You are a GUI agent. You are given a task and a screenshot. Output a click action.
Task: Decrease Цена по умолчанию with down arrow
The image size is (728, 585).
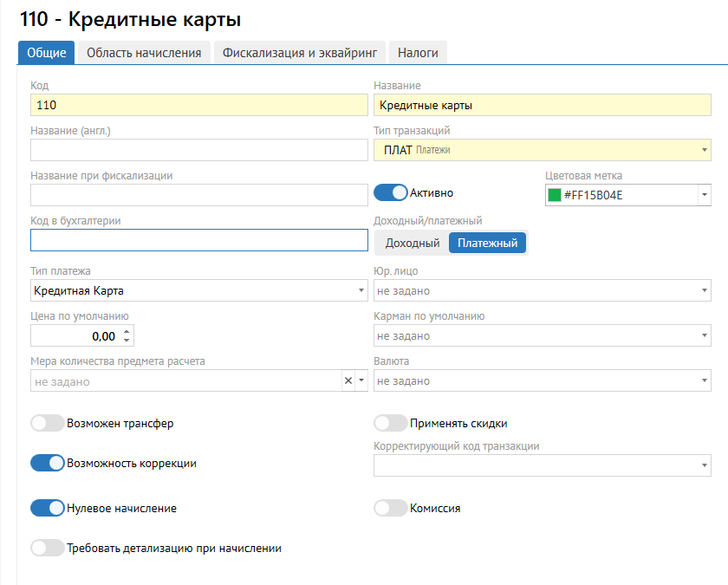point(127,341)
